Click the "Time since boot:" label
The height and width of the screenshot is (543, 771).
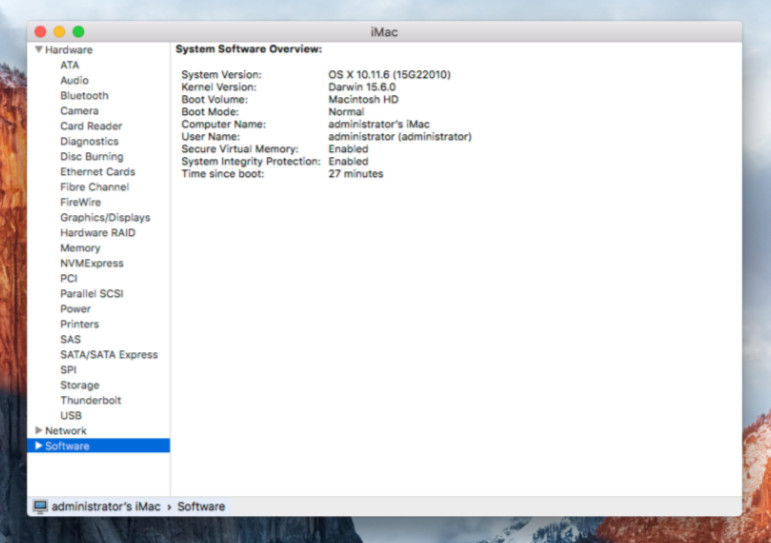(x=223, y=174)
